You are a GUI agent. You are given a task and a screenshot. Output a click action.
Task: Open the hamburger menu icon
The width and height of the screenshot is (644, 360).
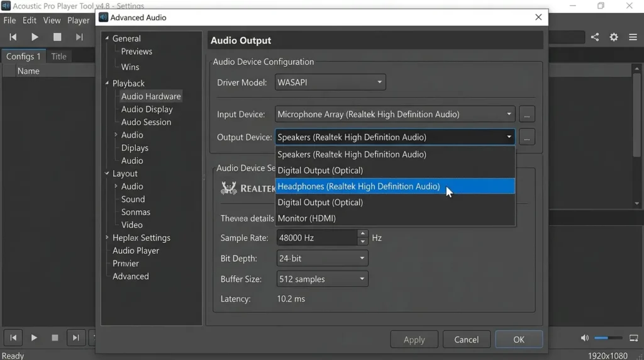click(x=633, y=37)
